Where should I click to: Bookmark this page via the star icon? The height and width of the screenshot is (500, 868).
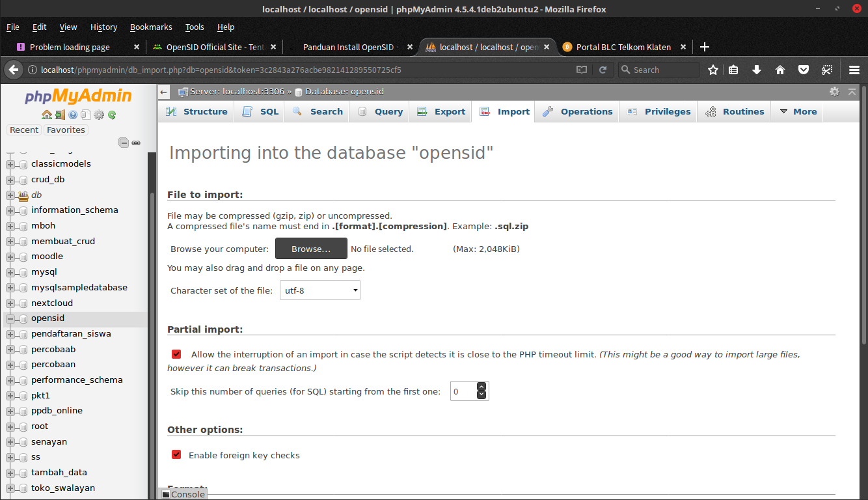coord(713,69)
